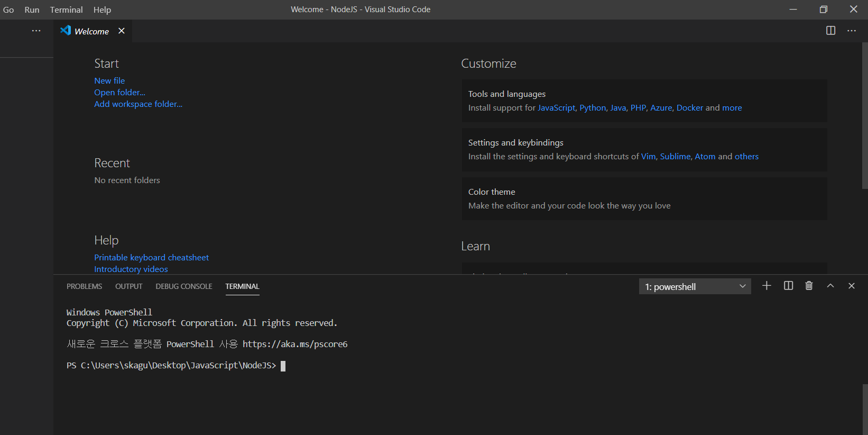Install JavaScript language support link

click(x=556, y=107)
